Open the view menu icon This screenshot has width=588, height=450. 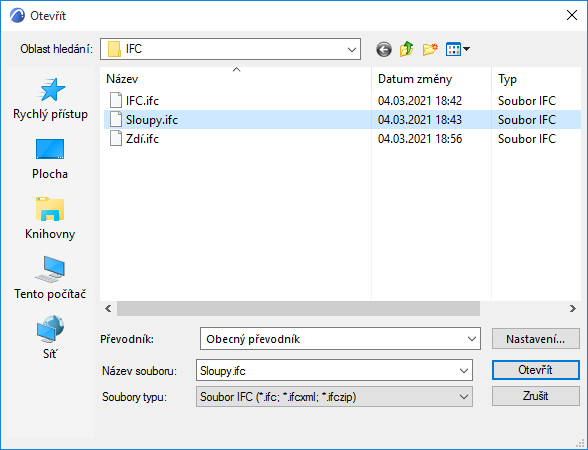tap(458, 49)
